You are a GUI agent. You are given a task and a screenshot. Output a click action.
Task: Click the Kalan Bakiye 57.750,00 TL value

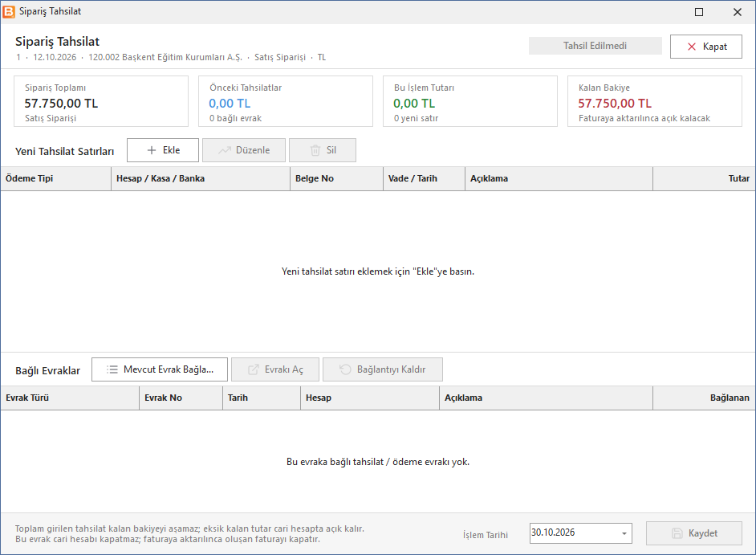point(615,104)
